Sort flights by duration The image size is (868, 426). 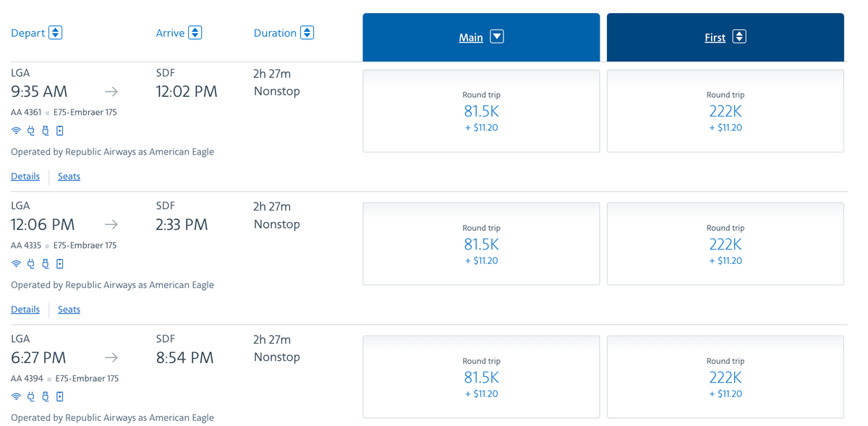[x=307, y=33]
